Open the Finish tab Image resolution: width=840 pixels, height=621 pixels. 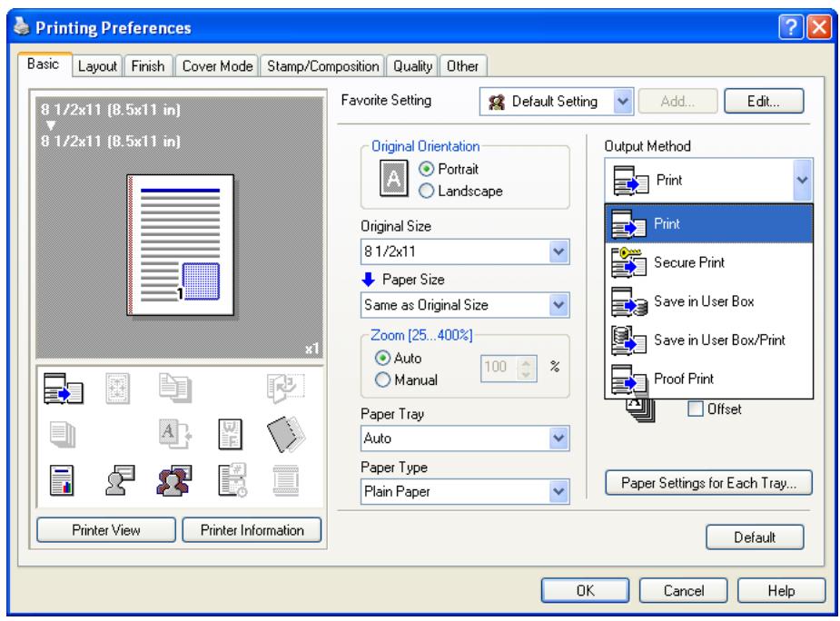click(148, 66)
